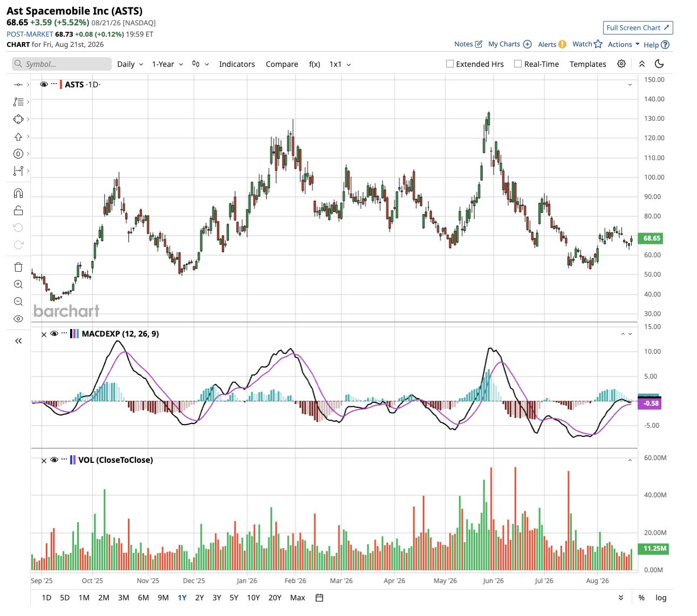Select the line drawing tool
697x616 pixels.
point(18,85)
